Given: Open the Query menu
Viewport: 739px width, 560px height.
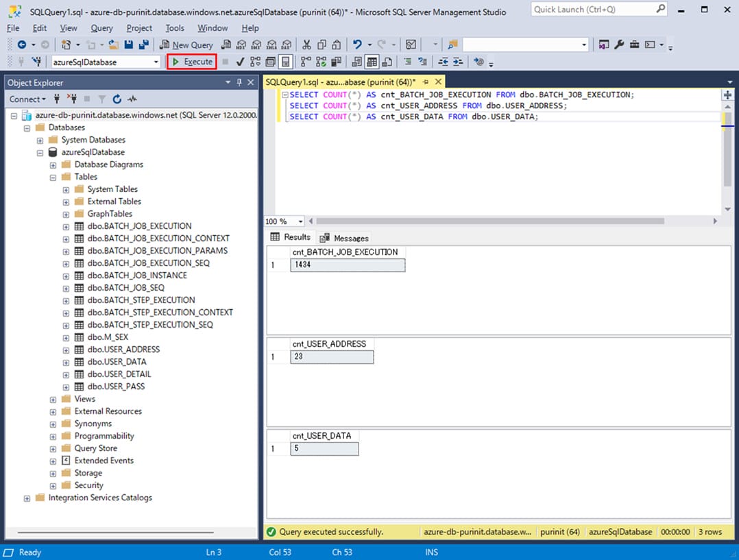Looking at the screenshot, I should (101, 28).
